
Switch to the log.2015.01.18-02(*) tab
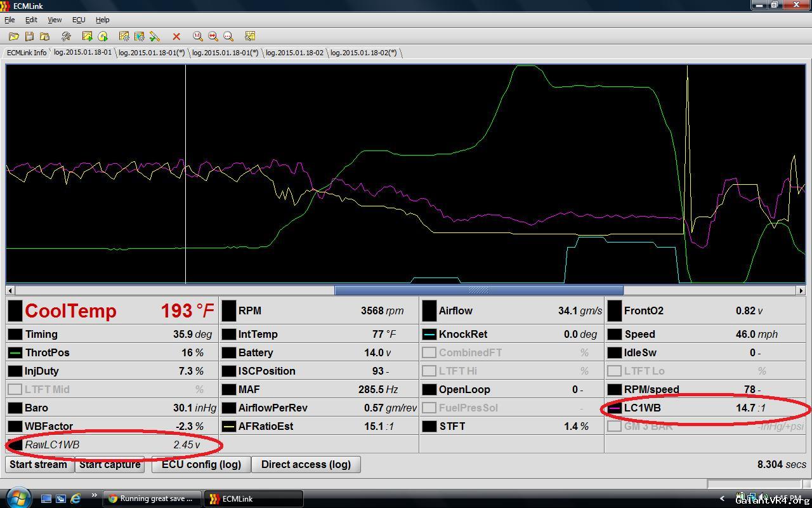tap(363, 53)
